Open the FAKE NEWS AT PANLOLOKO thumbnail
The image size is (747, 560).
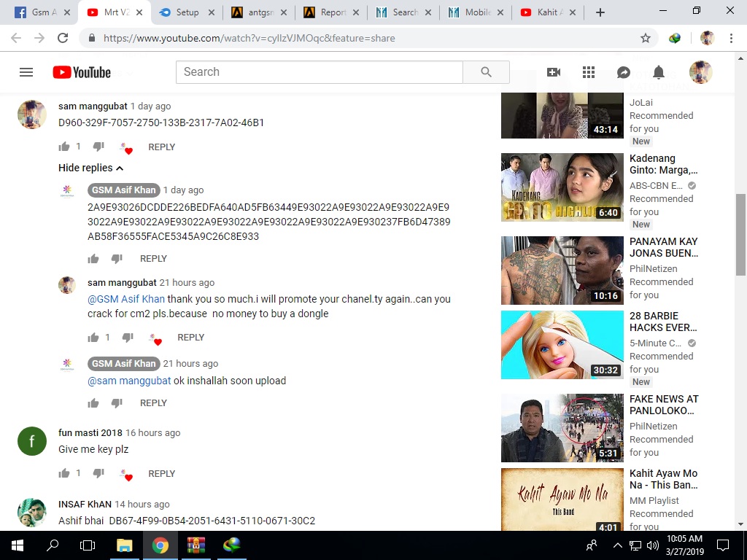[562, 427]
